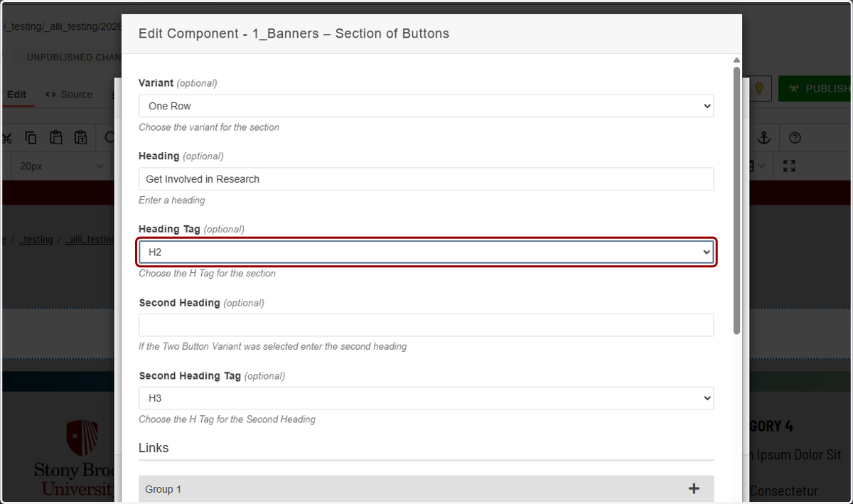853x504 pixels.
Task: Click the _alli_testing breadcrumb link
Action: (x=90, y=240)
